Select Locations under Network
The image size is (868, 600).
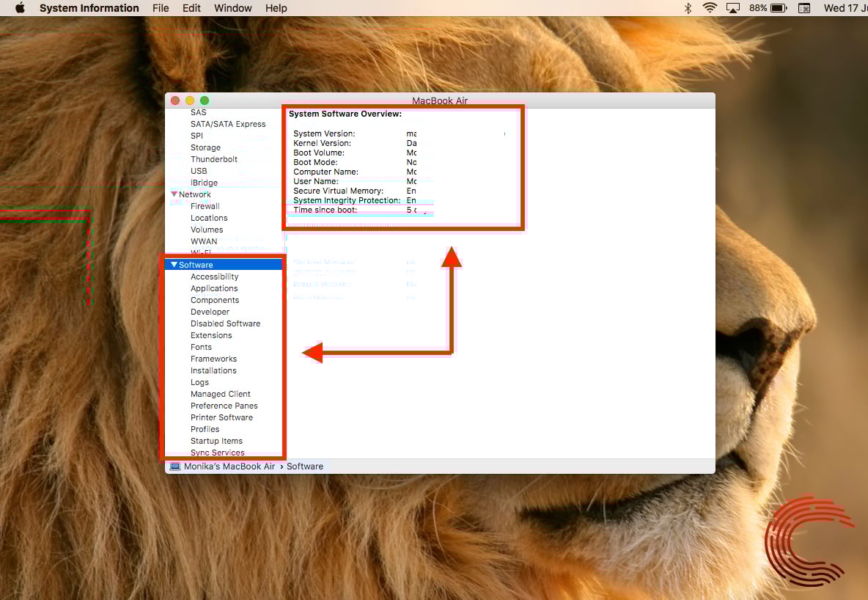[209, 219]
